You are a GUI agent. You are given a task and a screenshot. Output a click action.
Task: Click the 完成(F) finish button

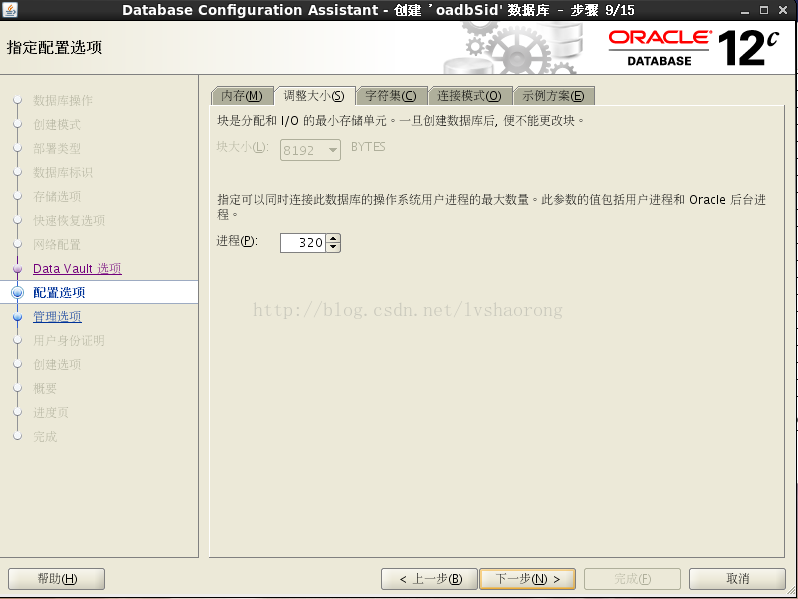(x=632, y=579)
